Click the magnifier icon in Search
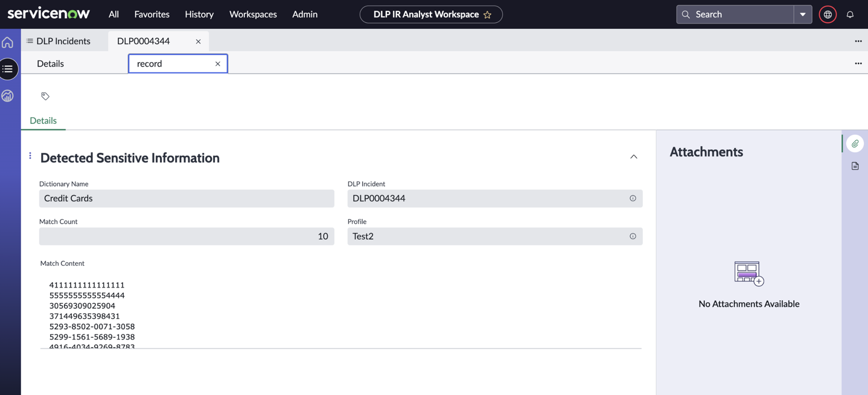Screen dimensions: 868x395 pyautogui.click(x=686, y=14)
